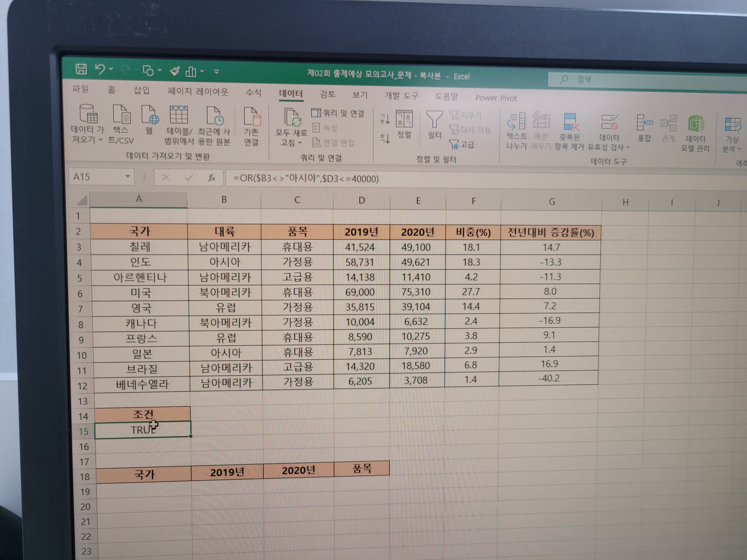Switch to the Insert (삽입) tab

coord(142,90)
